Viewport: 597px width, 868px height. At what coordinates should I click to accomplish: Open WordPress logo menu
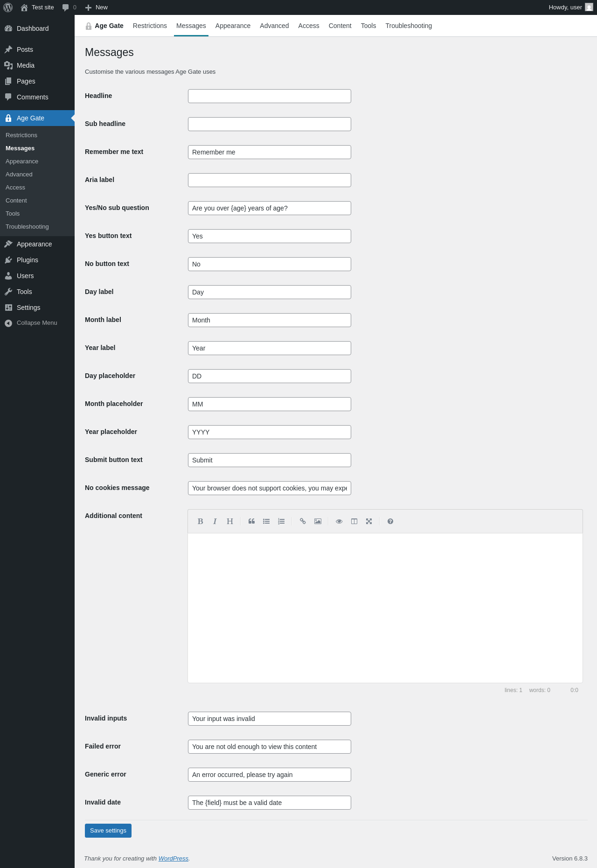tap(8, 7)
